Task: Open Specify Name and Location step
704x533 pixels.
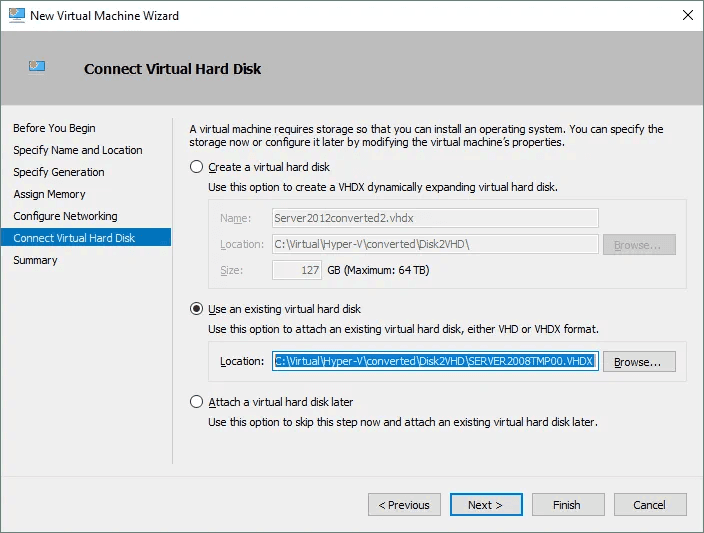Action: (78, 150)
